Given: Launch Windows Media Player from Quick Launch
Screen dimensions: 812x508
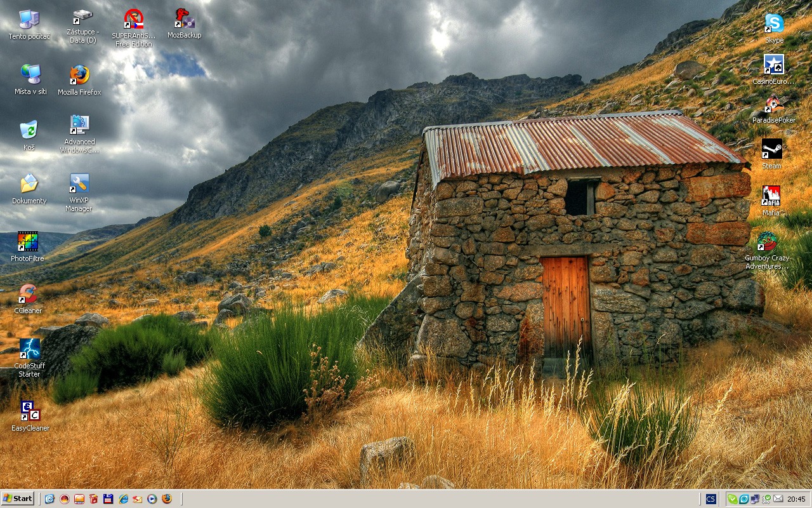Looking at the screenshot, I should click(x=152, y=499).
